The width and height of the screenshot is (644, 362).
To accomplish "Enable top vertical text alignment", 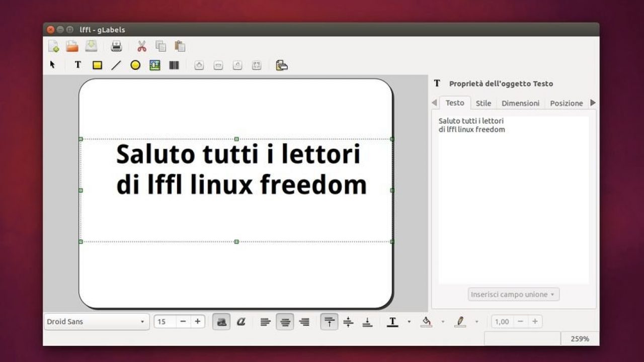I will pyautogui.click(x=329, y=321).
